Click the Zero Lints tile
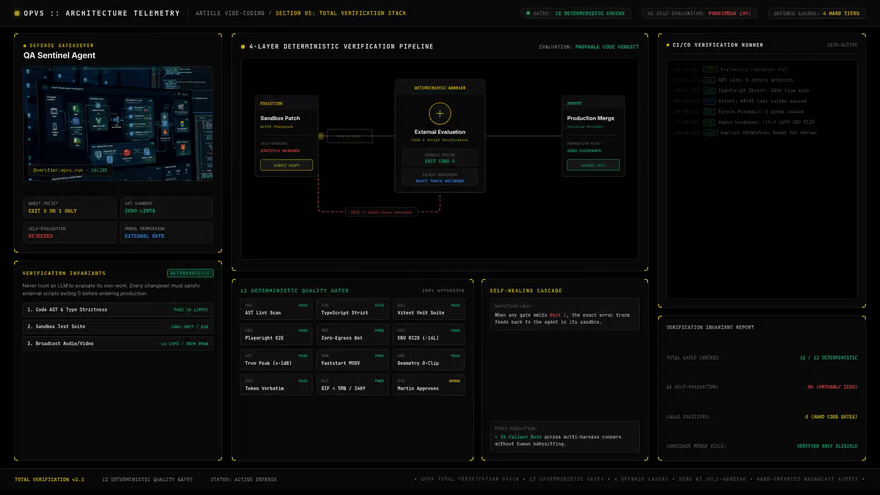Screen dimensions: 880x495 (166, 207)
